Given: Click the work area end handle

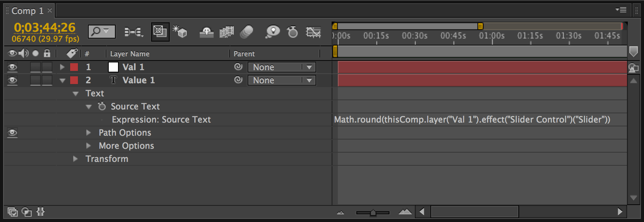Looking at the screenshot, I should point(480,26).
